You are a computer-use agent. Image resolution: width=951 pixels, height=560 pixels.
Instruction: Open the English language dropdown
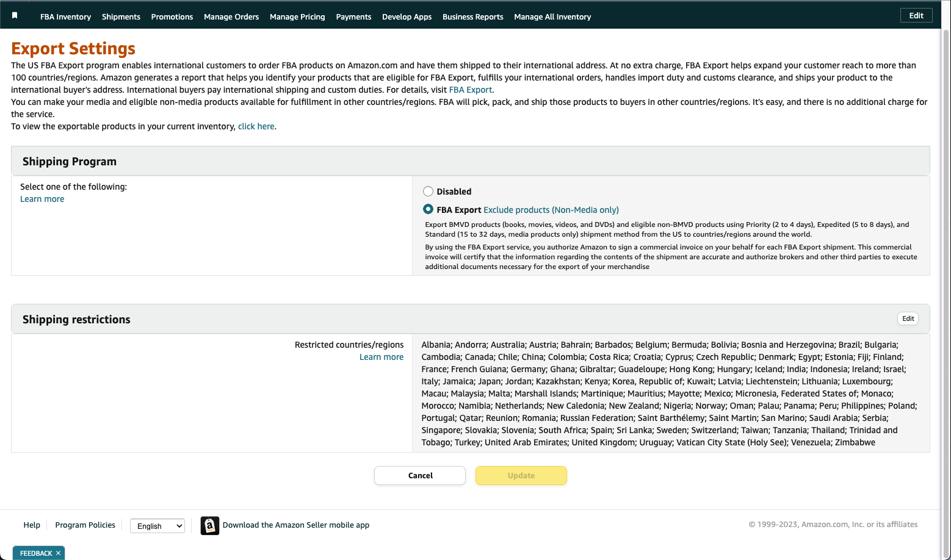pos(157,526)
